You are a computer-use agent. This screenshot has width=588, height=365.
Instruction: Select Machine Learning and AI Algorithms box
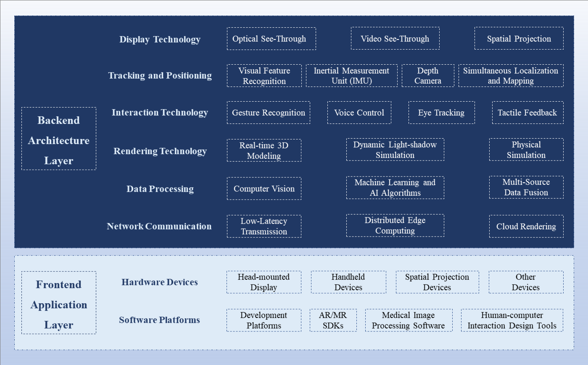click(x=395, y=188)
